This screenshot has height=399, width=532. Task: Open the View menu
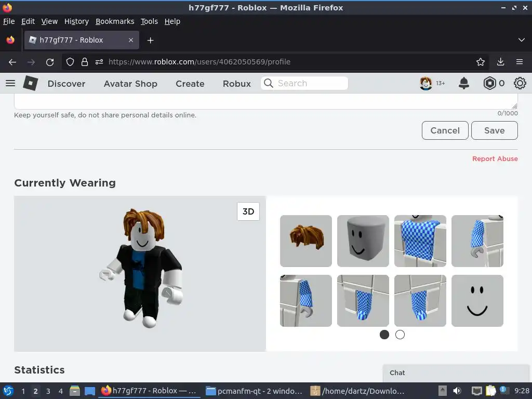click(49, 21)
